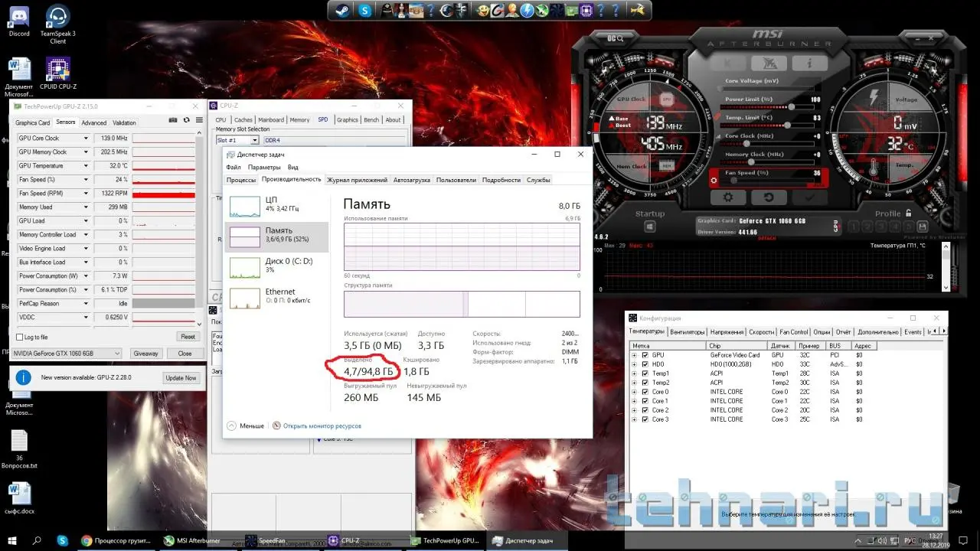Take GPU-Z screenshot with camera icon
Screen dimensions: 980x551
174,120
